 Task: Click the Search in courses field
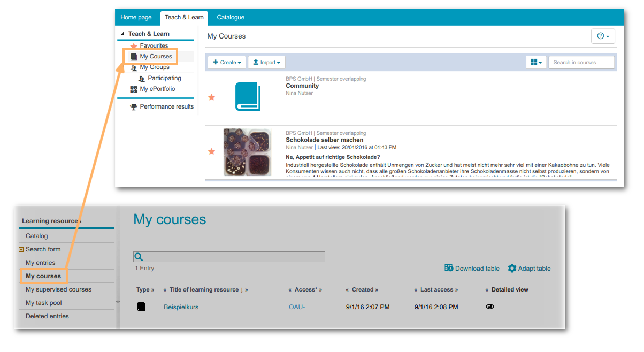[581, 63]
